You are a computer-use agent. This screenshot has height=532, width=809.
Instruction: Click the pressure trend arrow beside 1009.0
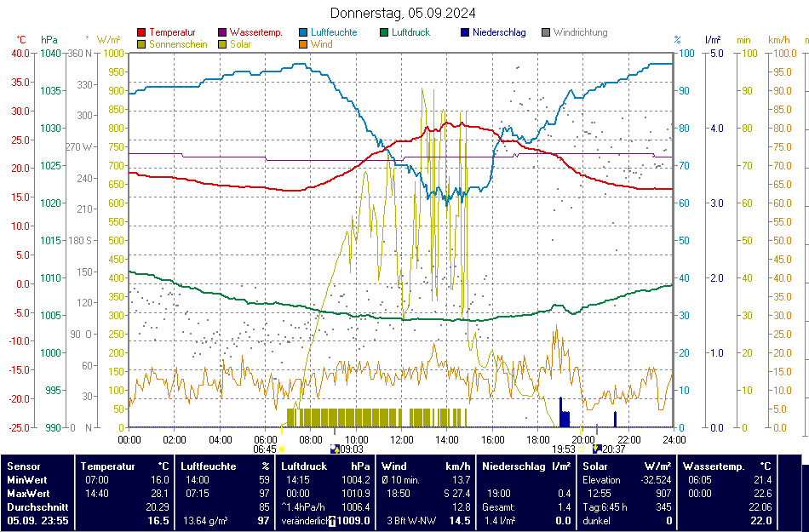click(334, 520)
